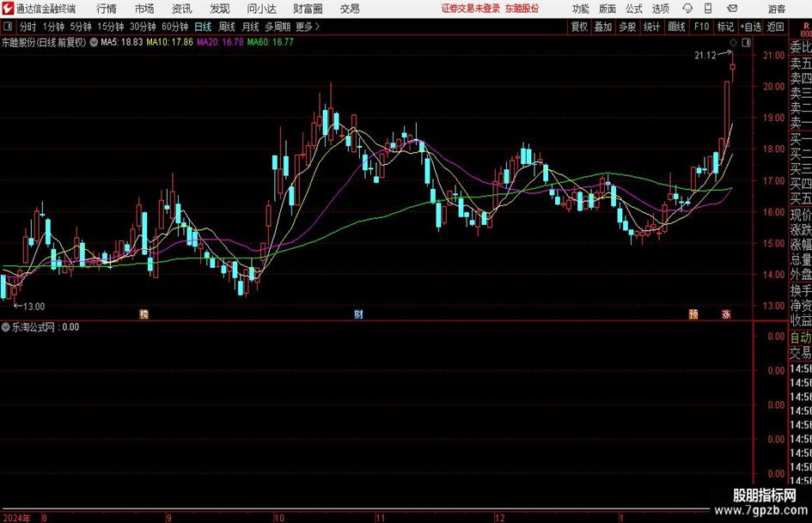The width and height of the screenshot is (812, 523).
Task: Click the 2024年 label on time axis
Action: [x=17, y=518]
